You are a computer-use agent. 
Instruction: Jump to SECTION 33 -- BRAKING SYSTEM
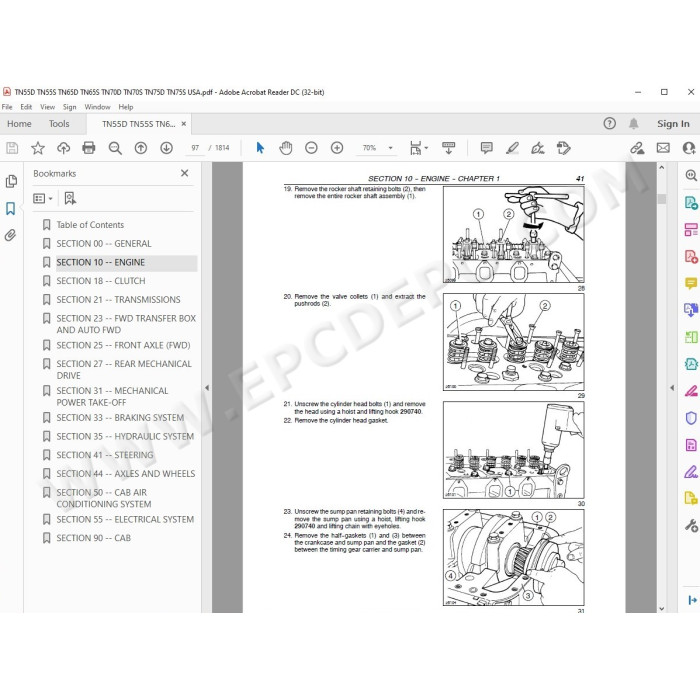[120, 418]
